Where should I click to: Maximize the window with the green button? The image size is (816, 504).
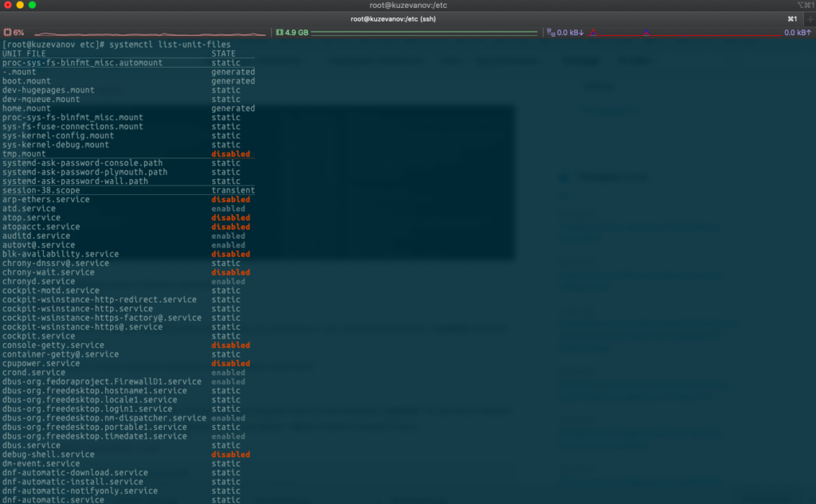[x=33, y=6]
